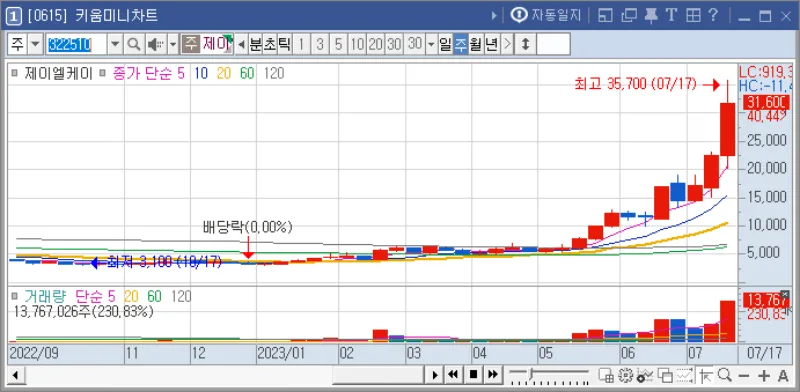Click the right chevron after 년
This screenshot has height=392, width=800.
[507, 44]
